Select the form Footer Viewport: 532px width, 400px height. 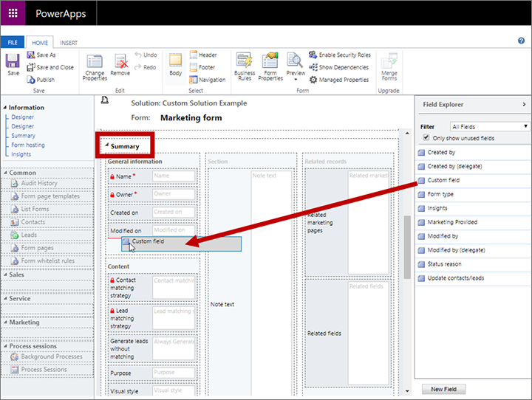[x=202, y=67]
